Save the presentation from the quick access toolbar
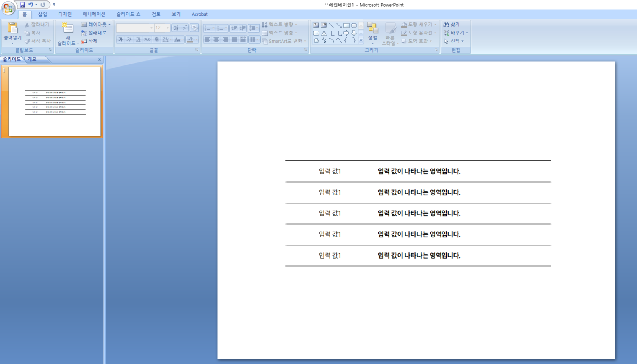The height and width of the screenshot is (364, 637). click(22, 5)
